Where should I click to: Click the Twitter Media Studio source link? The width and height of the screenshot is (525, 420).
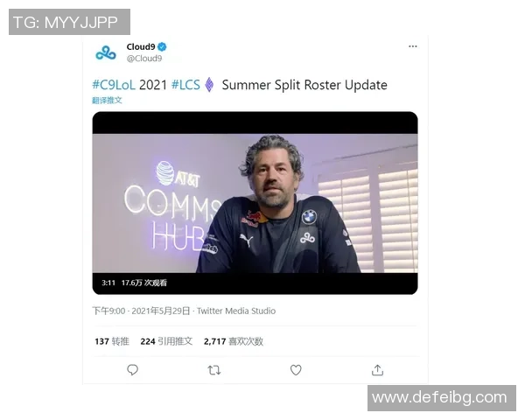tap(236, 311)
